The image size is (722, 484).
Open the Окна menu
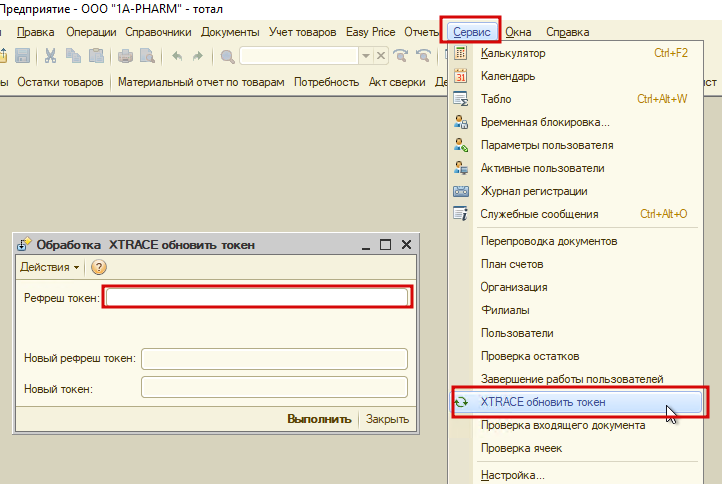tap(518, 32)
